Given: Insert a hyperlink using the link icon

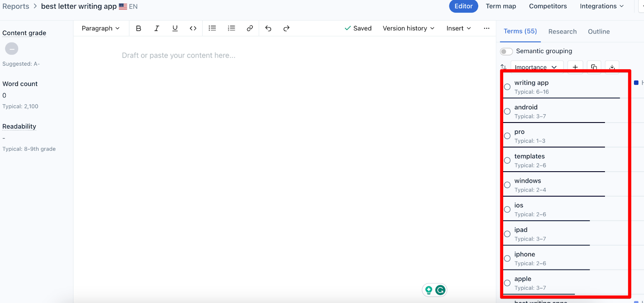Looking at the screenshot, I should click(x=250, y=28).
